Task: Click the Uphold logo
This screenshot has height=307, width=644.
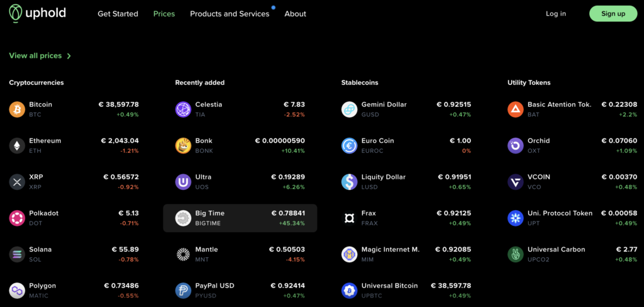Action: (x=37, y=13)
